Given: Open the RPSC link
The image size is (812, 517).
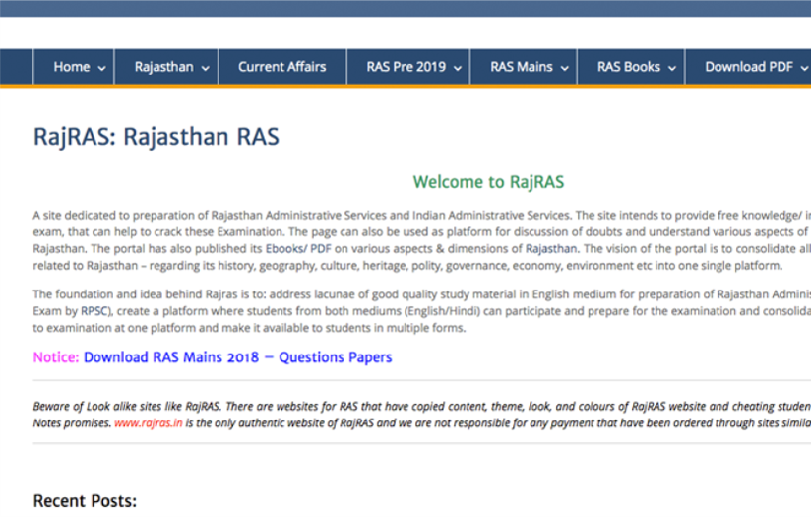Looking at the screenshot, I should click(x=94, y=311).
